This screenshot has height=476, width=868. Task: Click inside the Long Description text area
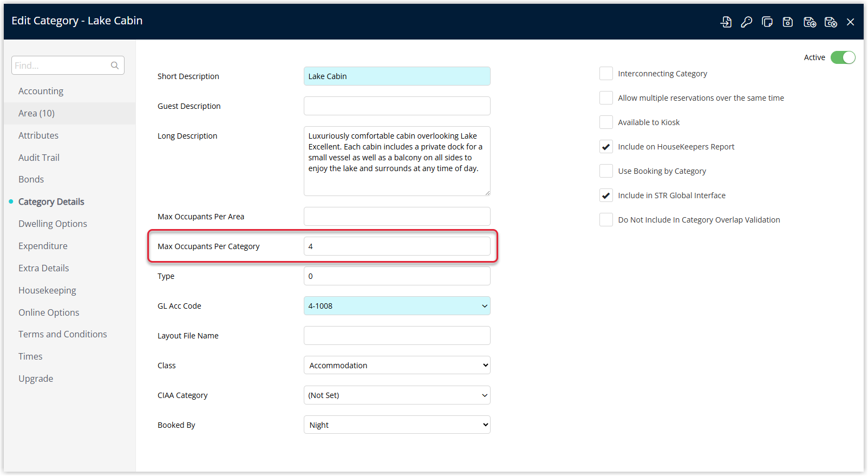point(397,161)
